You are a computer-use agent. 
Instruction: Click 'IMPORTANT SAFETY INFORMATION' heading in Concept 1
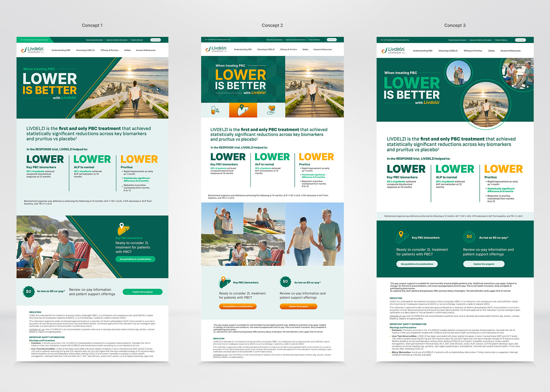pyautogui.click(x=47, y=337)
